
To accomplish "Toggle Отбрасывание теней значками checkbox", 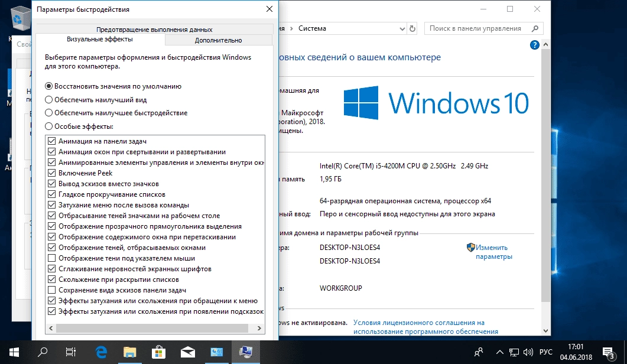I will 51,216.
